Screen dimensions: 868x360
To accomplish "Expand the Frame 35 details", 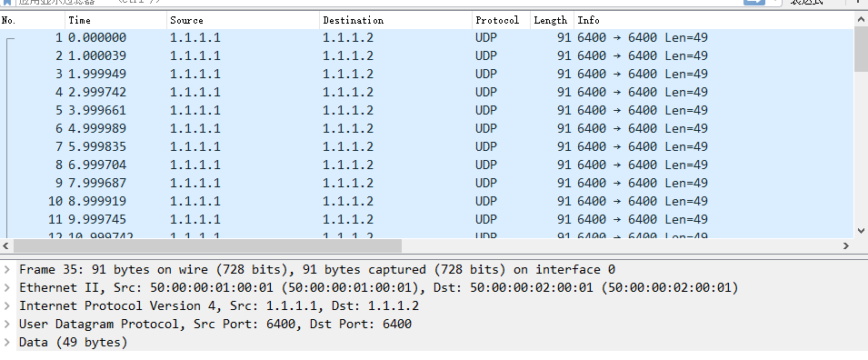I will pos(6,270).
